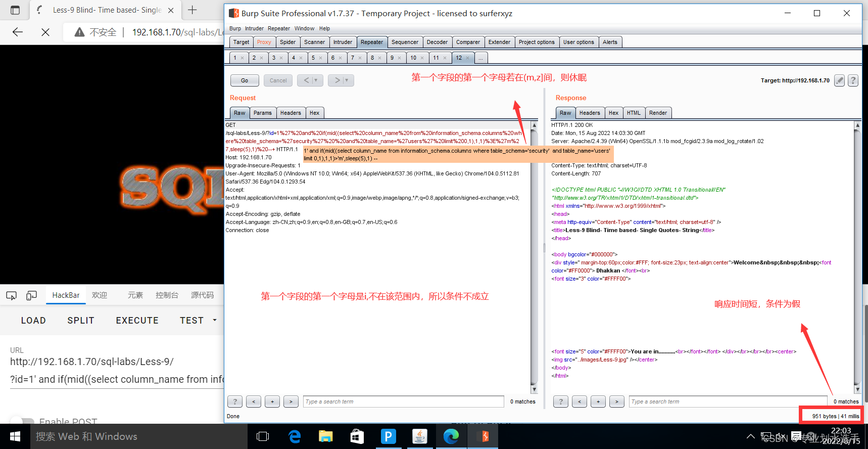
Task: Click HackBar LOAD button
Action: (x=33, y=321)
